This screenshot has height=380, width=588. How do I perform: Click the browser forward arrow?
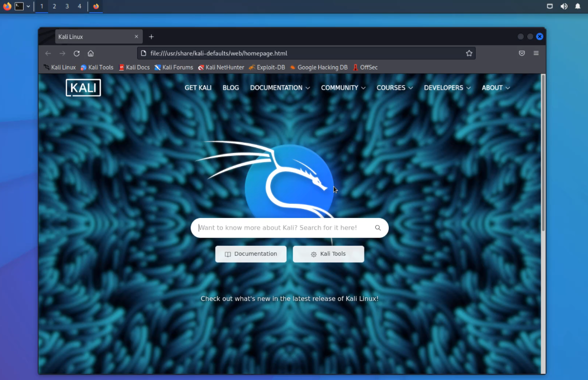62,53
